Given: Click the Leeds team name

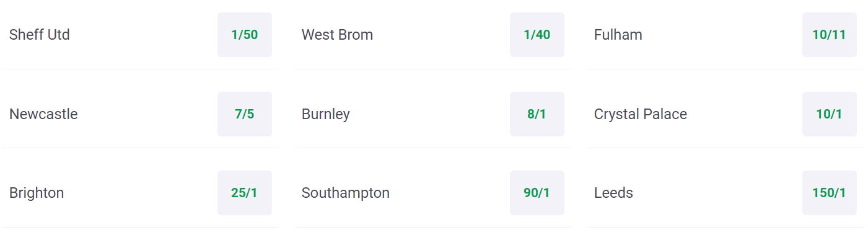Looking at the screenshot, I should 614,193.
